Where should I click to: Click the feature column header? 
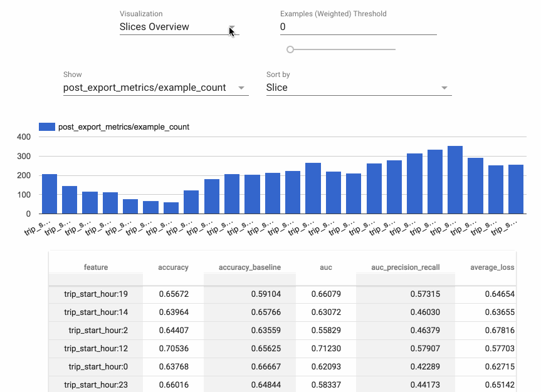click(x=95, y=267)
